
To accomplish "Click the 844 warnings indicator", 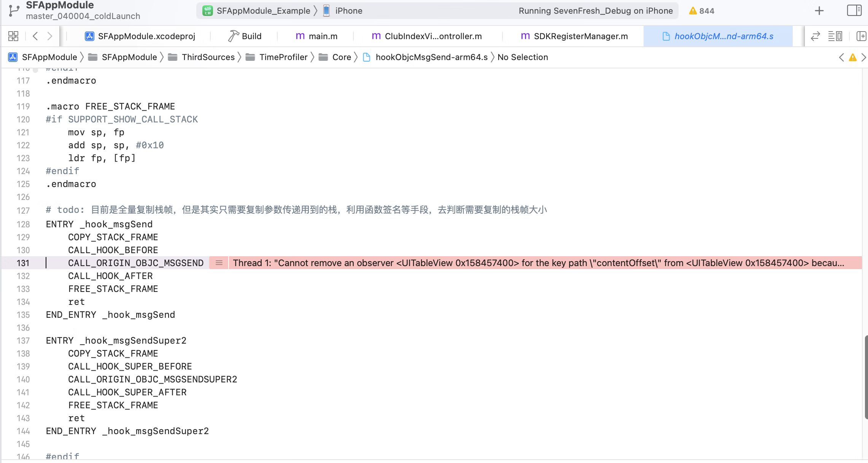I will tap(702, 11).
